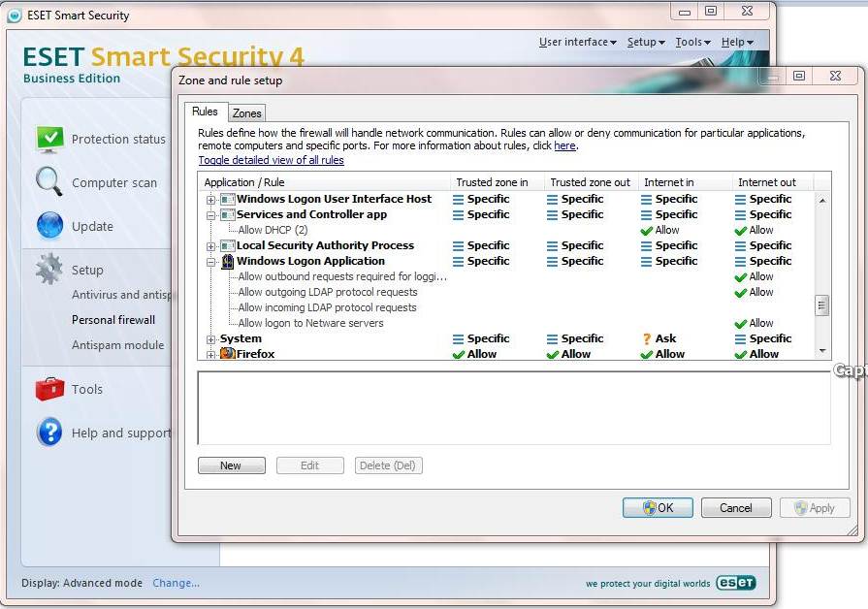Click the Update label in sidebar

click(92, 227)
